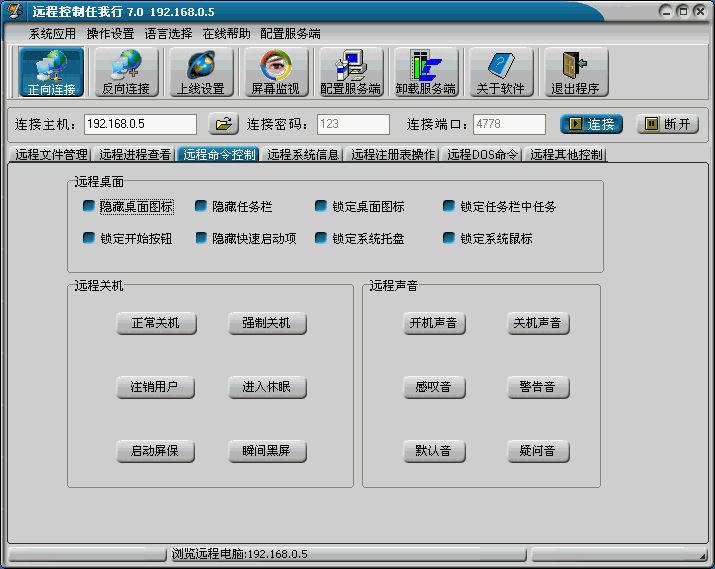Screen dimensions: 715x569
Task: Tick the 锁定开始按钮 checkbox
Action: click(89, 239)
